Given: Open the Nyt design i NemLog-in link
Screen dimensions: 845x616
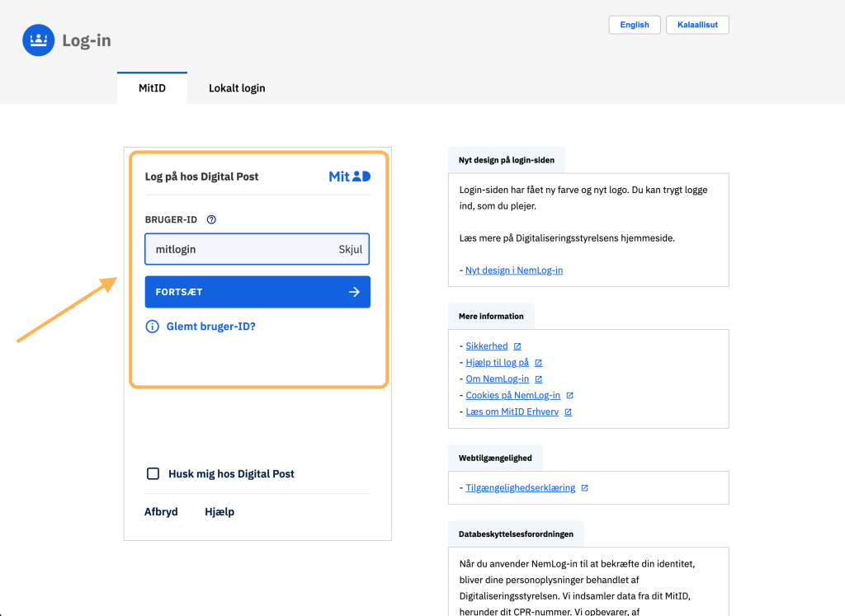Looking at the screenshot, I should coord(513,270).
